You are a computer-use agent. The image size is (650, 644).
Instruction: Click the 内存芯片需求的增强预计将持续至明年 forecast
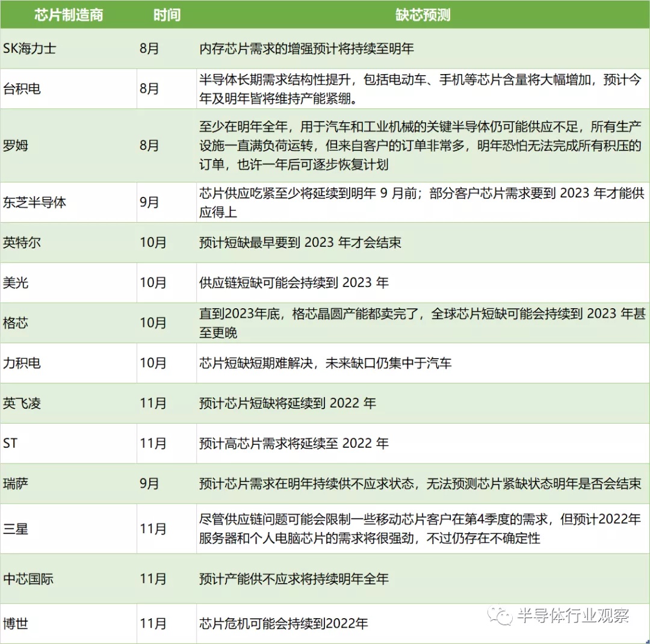(306, 49)
